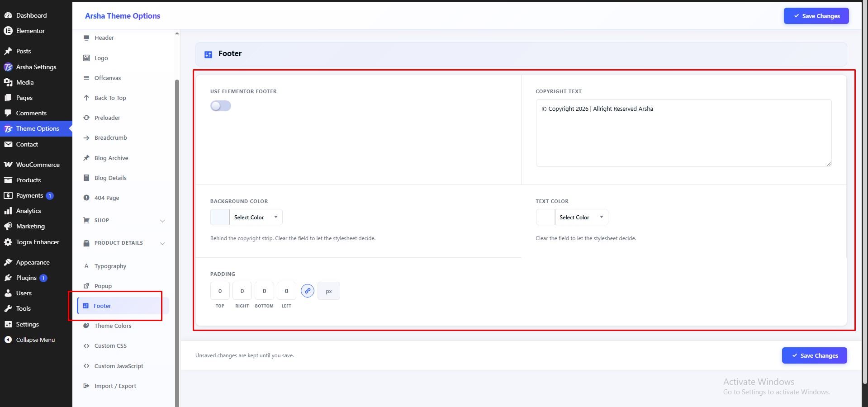Click the Blog Archive pin icon
Viewport: 868px width, 407px height.
(86, 158)
